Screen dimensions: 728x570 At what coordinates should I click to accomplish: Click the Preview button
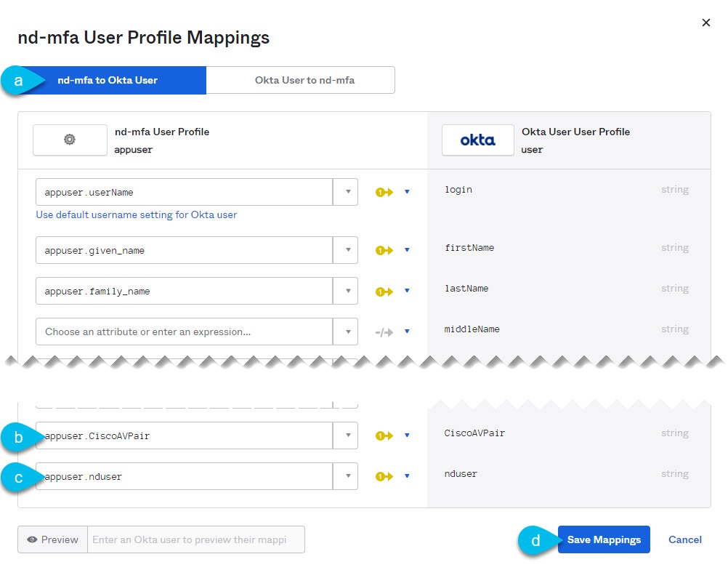52,539
